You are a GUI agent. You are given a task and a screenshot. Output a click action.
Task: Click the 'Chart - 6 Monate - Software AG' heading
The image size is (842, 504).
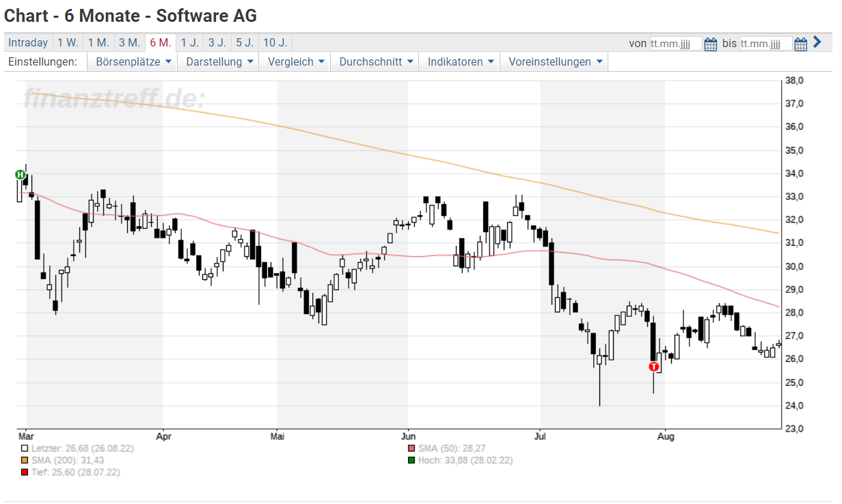click(x=131, y=14)
